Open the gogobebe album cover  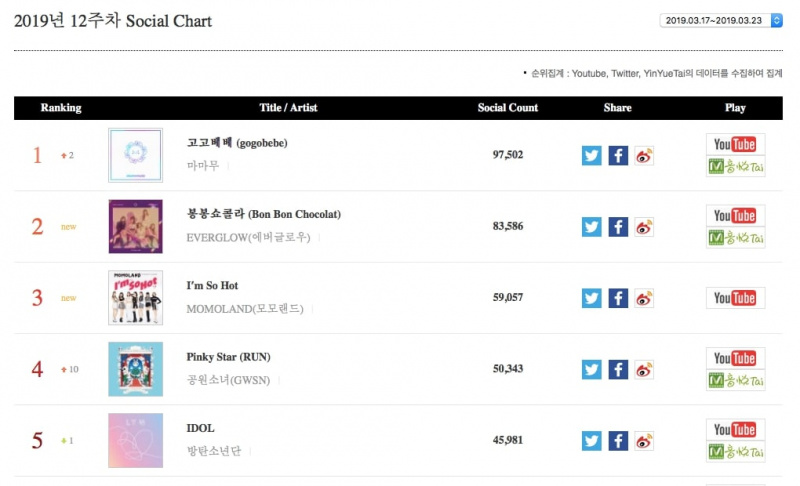(136, 155)
